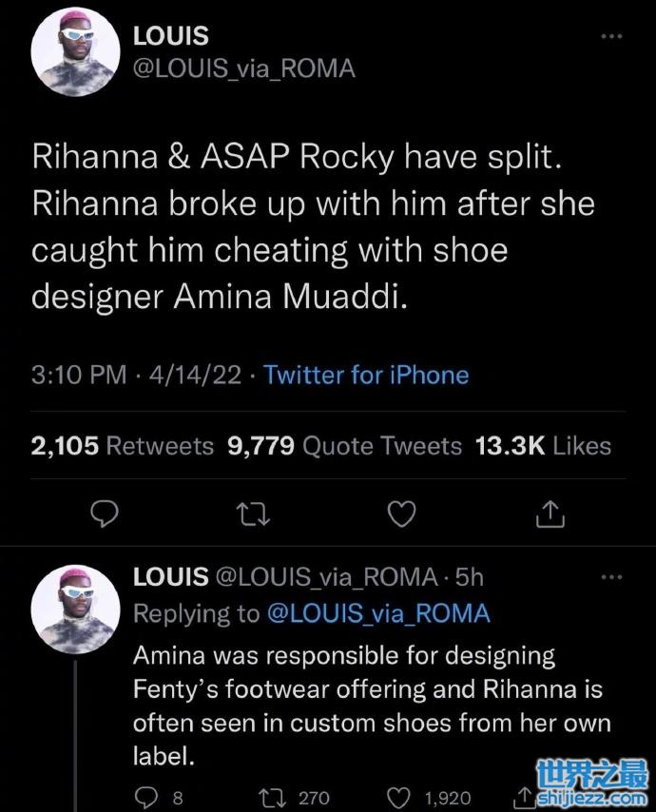Reply to the main tweet

click(x=103, y=514)
